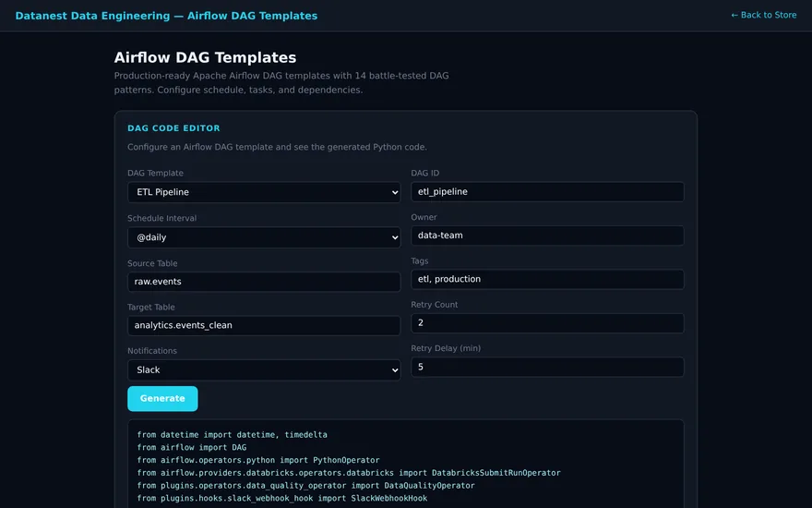Focus the DAG ID input field
Image resolution: width=812 pixels, height=508 pixels.
pyautogui.click(x=547, y=192)
